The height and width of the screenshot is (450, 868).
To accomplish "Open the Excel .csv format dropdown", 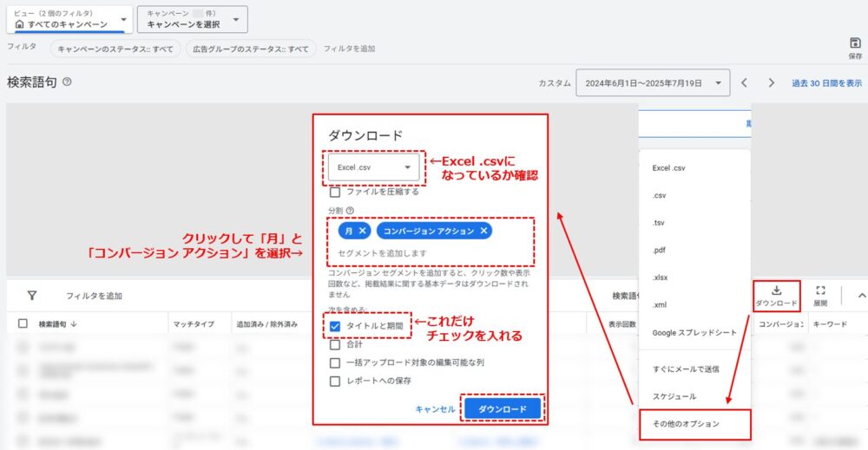I will 374,167.
